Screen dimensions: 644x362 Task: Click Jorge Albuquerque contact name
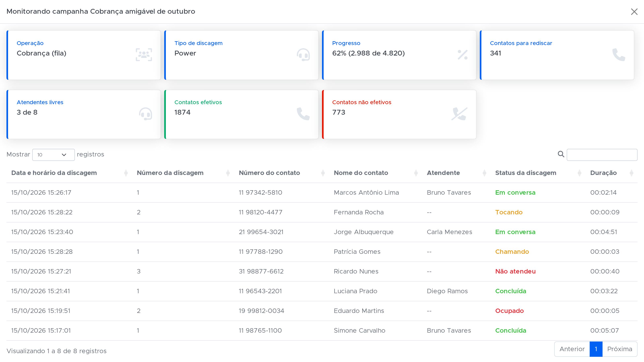tap(363, 232)
